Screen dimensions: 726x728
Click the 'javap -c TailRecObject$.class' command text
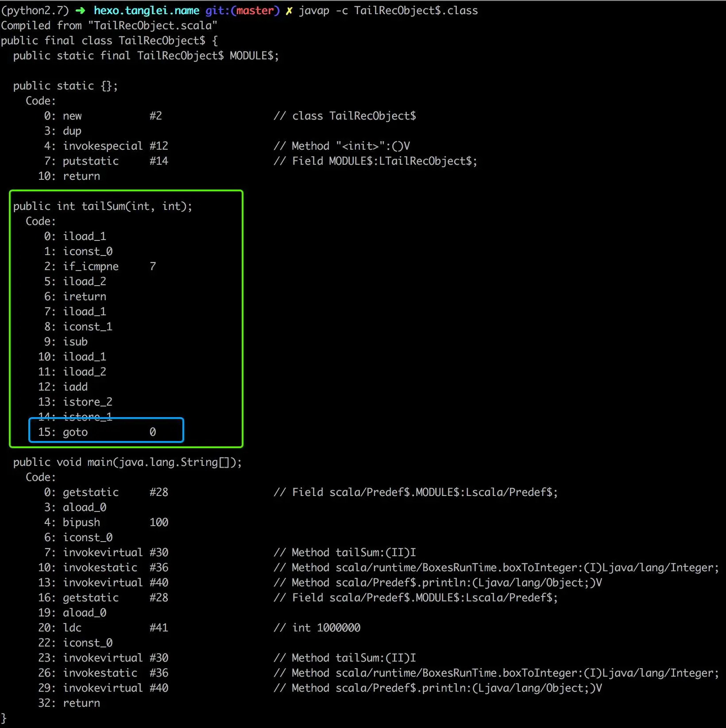coord(388,10)
